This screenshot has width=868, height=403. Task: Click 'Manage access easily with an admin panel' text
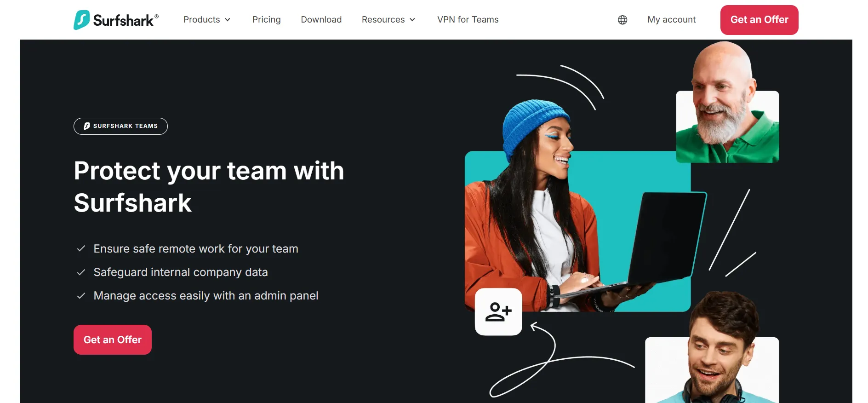point(206,296)
